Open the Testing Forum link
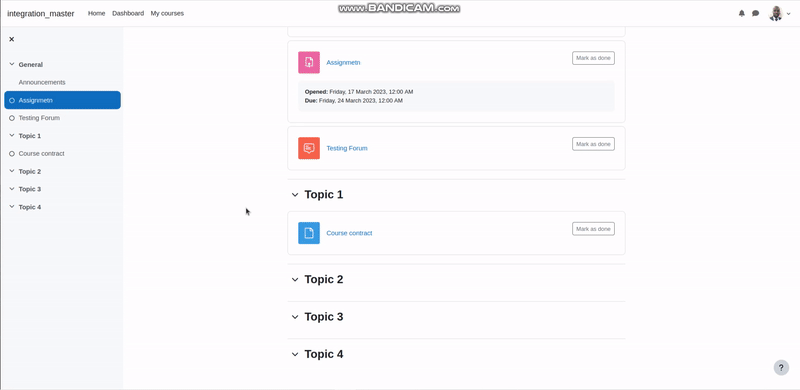800x390 pixels. [346, 148]
